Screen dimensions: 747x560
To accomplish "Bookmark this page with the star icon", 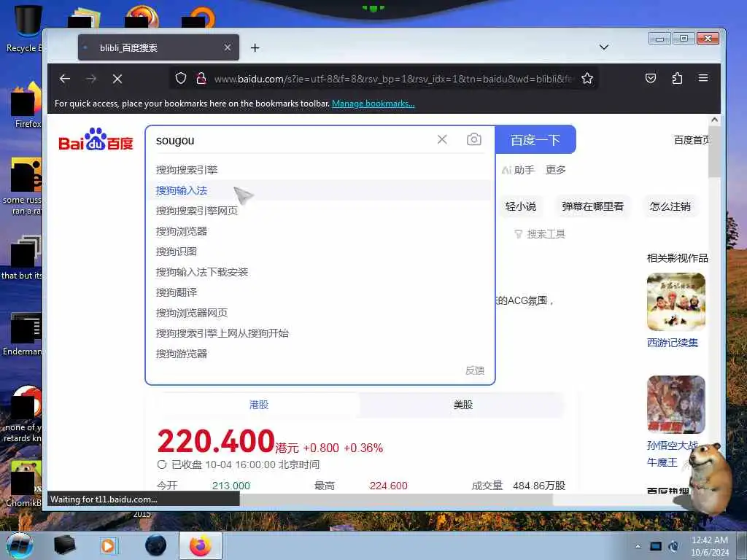I will click(x=587, y=78).
